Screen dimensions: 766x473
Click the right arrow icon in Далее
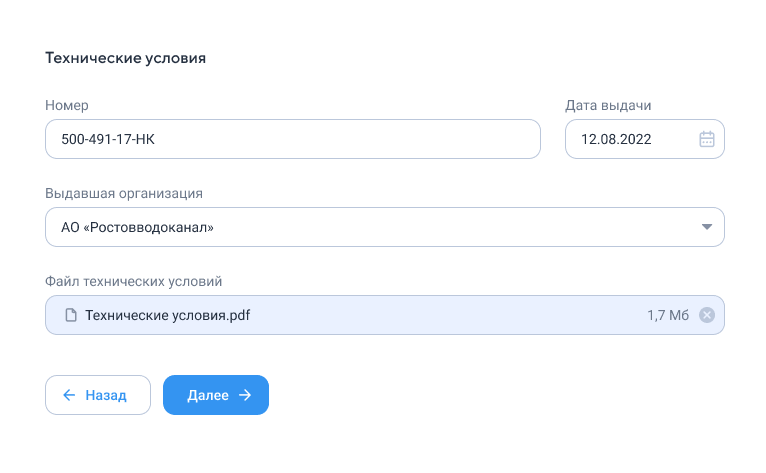coord(245,395)
